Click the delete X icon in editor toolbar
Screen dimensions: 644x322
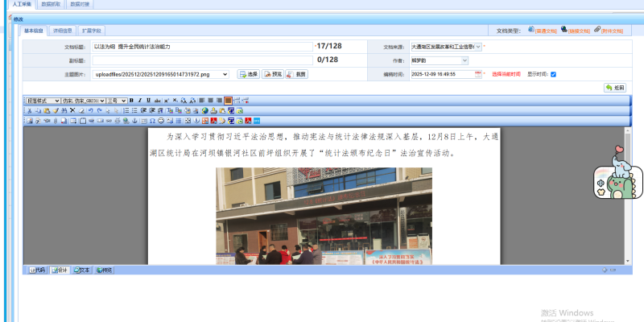coord(72,110)
